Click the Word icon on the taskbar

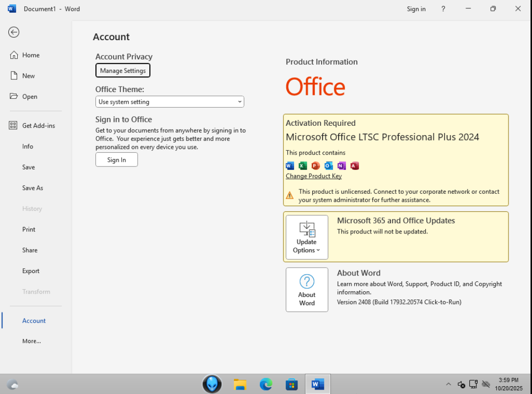coord(318,384)
